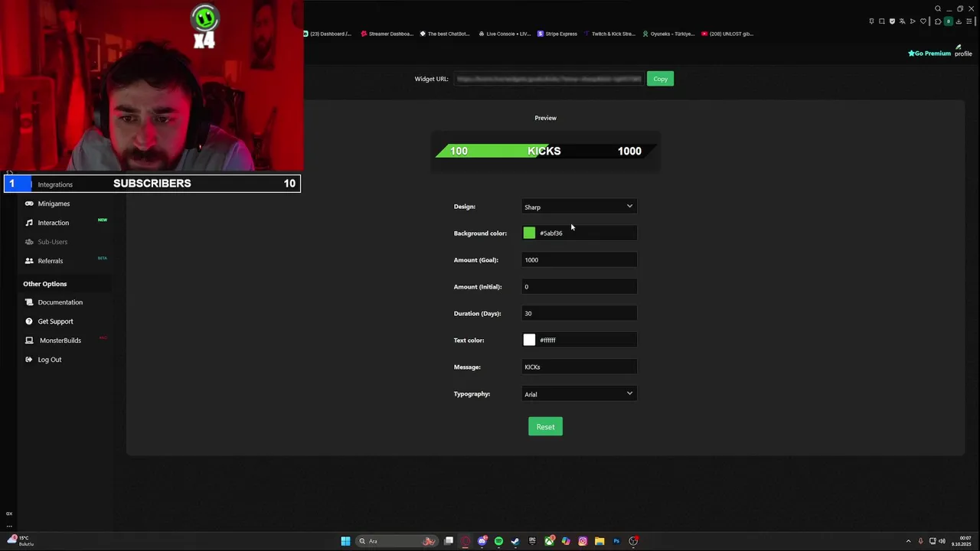Open the MonsterBuilds sidebar link
Viewport: 980px width, 551px height.
60,341
